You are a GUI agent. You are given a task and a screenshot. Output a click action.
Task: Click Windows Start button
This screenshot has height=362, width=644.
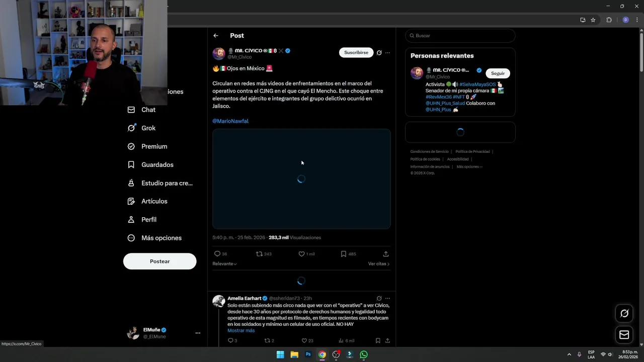pyautogui.click(x=280, y=354)
